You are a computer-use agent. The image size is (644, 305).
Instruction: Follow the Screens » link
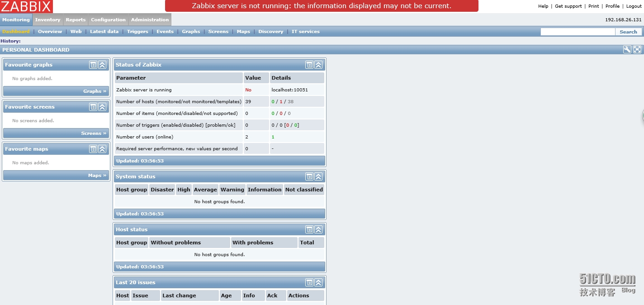pyautogui.click(x=94, y=133)
